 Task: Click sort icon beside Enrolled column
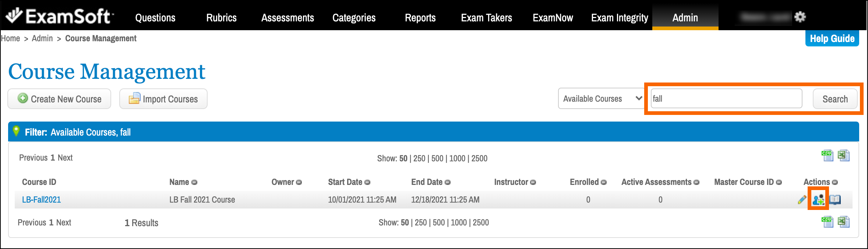604,182
